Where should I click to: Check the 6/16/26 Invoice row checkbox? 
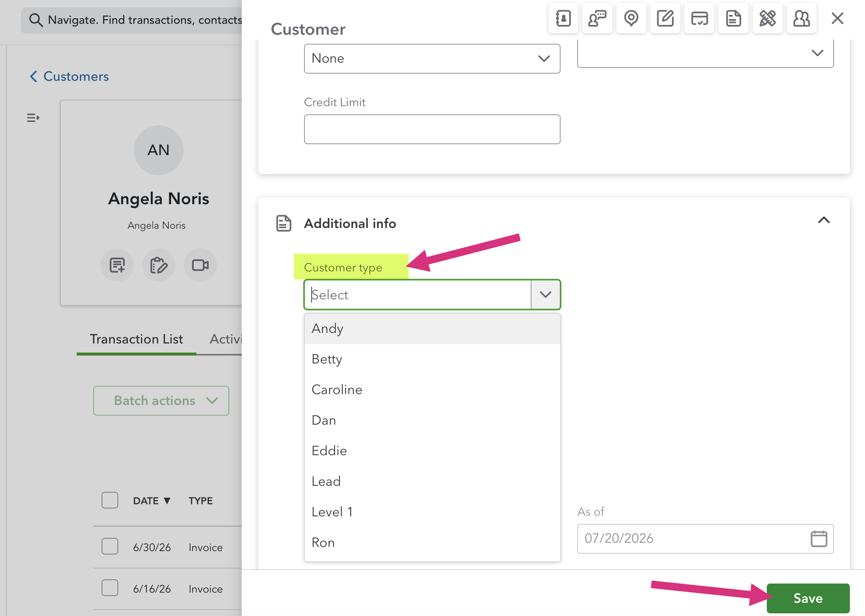point(110,588)
